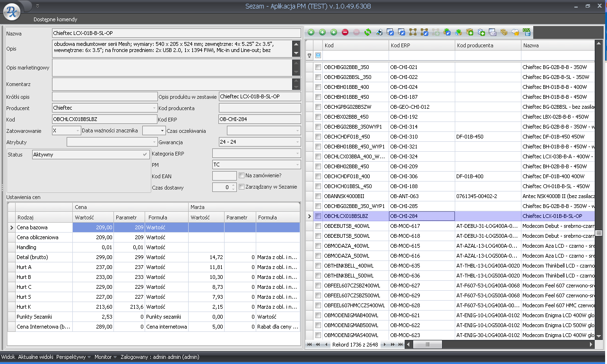The width and height of the screenshot is (607, 364).
Task: Click the brown structure diagram icon with pencil
Action: point(425,32)
